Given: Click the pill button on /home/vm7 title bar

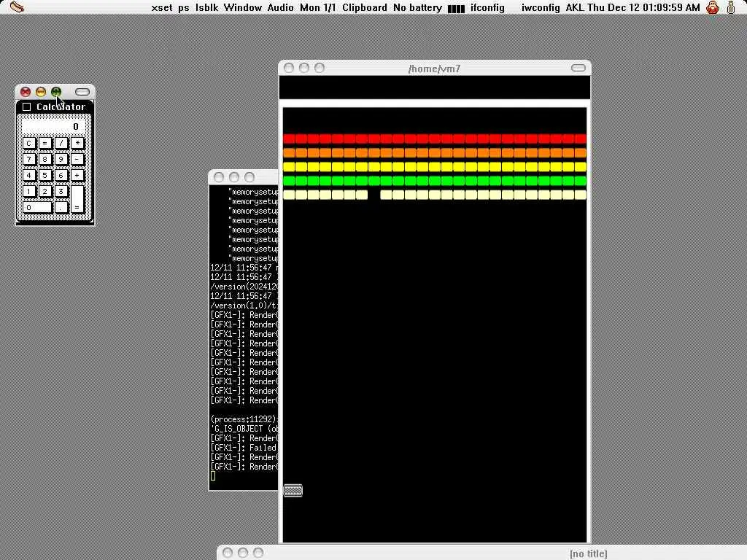Looking at the screenshot, I should [578, 68].
